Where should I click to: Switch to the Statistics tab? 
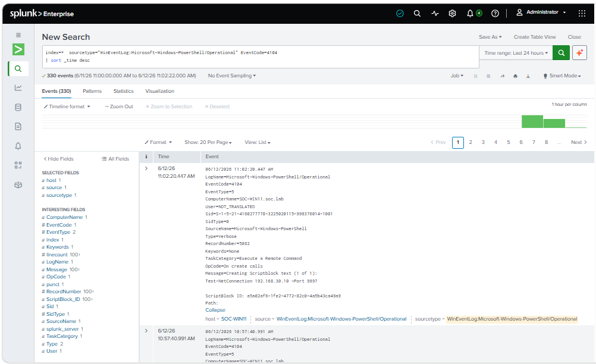pos(123,91)
